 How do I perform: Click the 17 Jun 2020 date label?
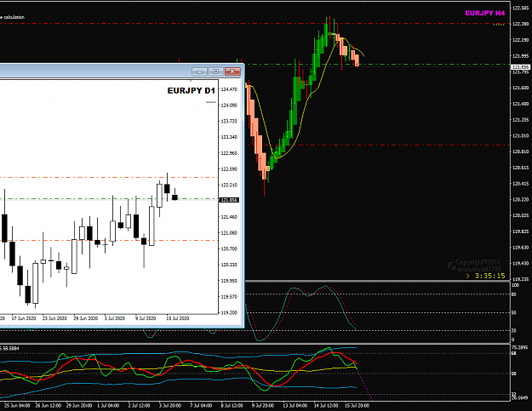[x=24, y=318]
